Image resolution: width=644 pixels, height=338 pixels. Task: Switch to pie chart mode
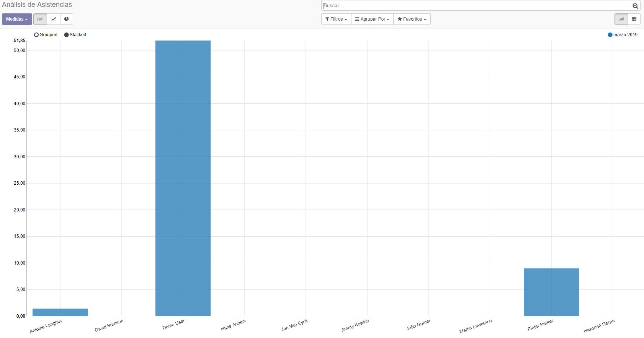click(67, 19)
